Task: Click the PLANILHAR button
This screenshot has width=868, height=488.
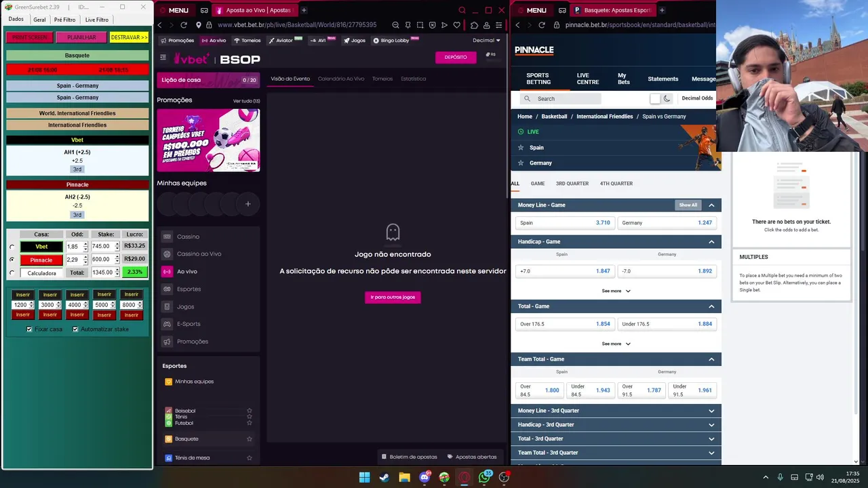Action: tap(81, 37)
